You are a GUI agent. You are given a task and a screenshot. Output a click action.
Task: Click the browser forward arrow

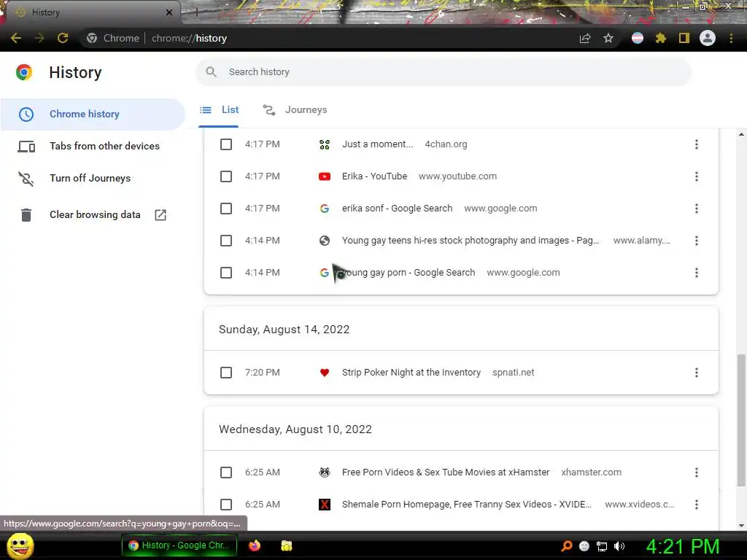coord(39,38)
